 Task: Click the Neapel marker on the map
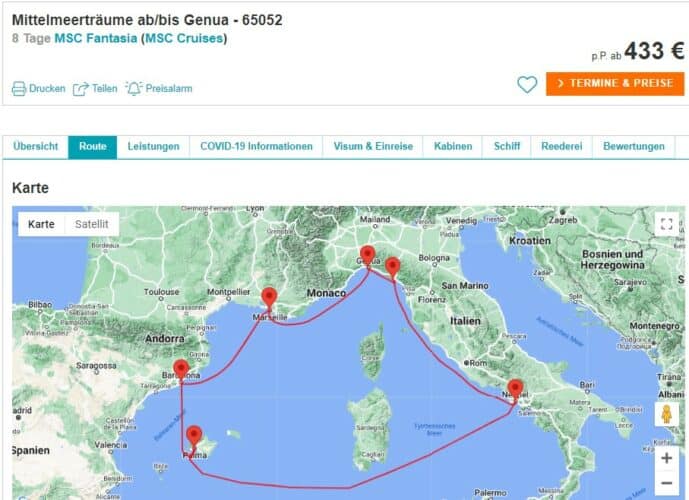coord(515,388)
